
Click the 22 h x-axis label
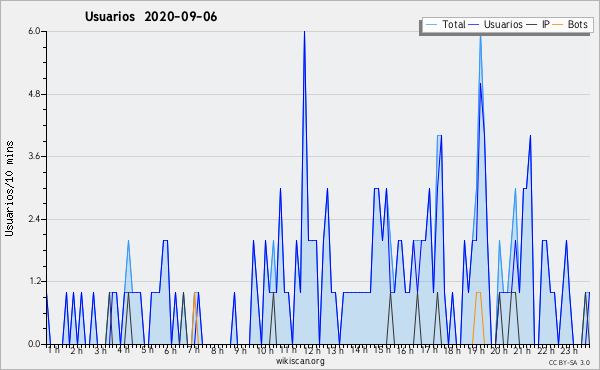pyautogui.click(x=546, y=351)
